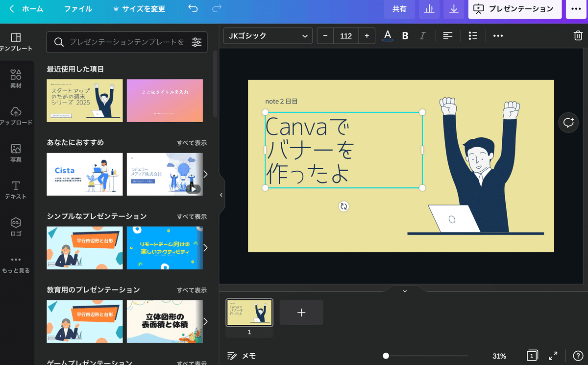Add a new page with plus button
Screen dimensions: 588x365
(x=301, y=313)
